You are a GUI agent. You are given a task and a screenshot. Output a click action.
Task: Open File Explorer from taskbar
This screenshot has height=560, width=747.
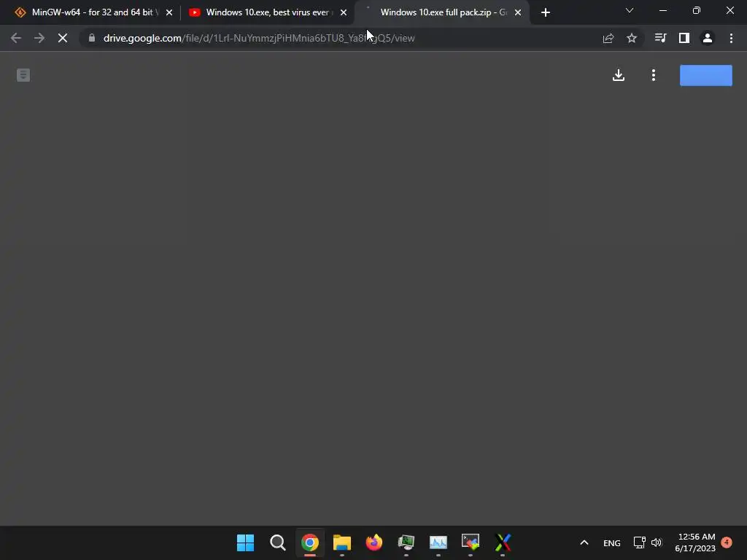[342, 542]
